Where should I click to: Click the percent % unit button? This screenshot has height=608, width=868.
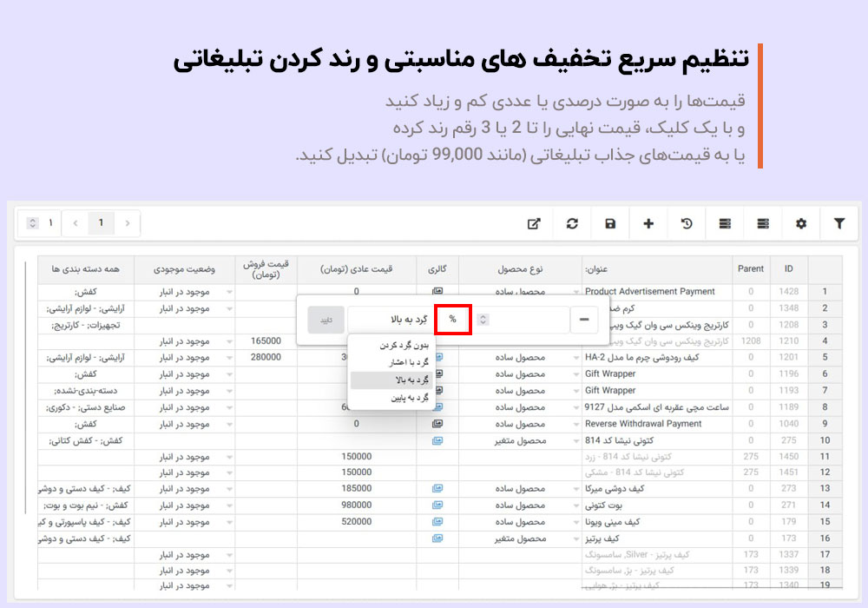tap(453, 320)
